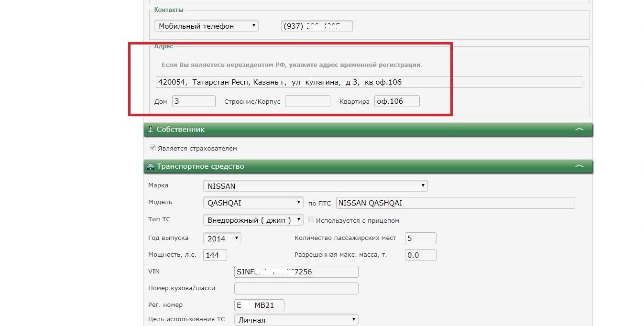
Task: Click the Квартира input field
Action: 397,101
